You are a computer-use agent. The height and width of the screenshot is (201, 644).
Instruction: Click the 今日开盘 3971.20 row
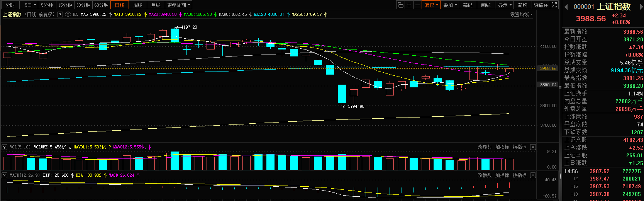(603, 39)
